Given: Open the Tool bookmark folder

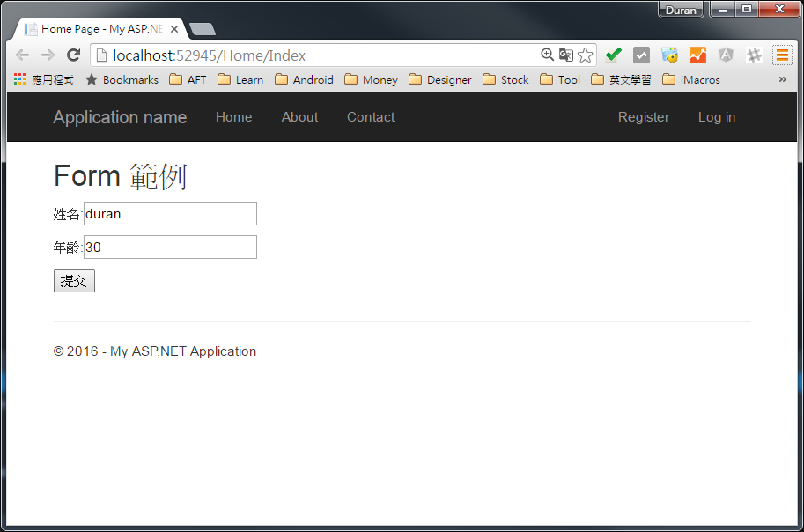Looking at the screenshot, I should (x=560, y=79).
